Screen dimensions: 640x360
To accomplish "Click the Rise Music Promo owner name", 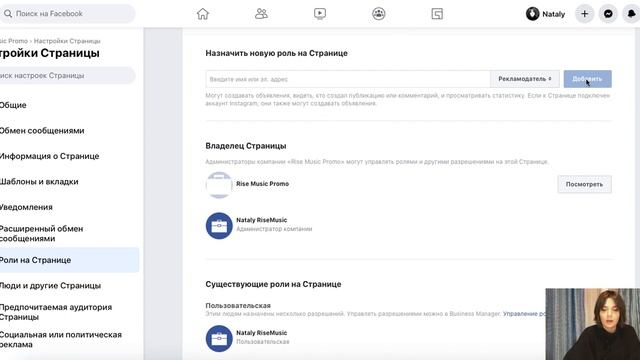I will coord(262,184).
